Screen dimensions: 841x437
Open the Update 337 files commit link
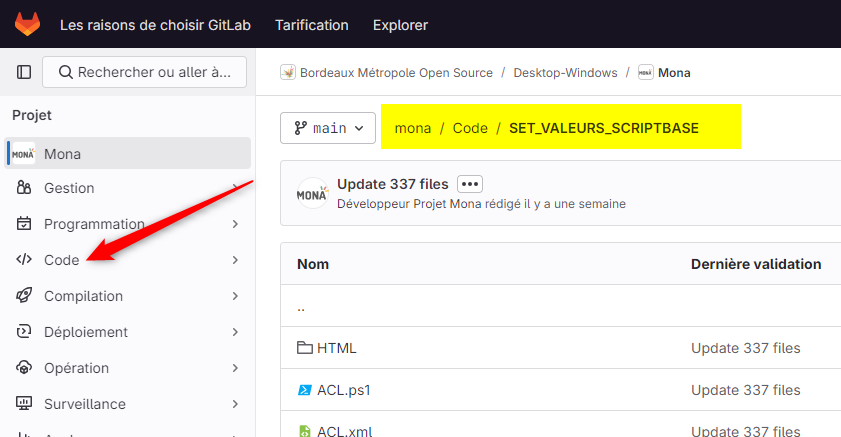(392, 184)
